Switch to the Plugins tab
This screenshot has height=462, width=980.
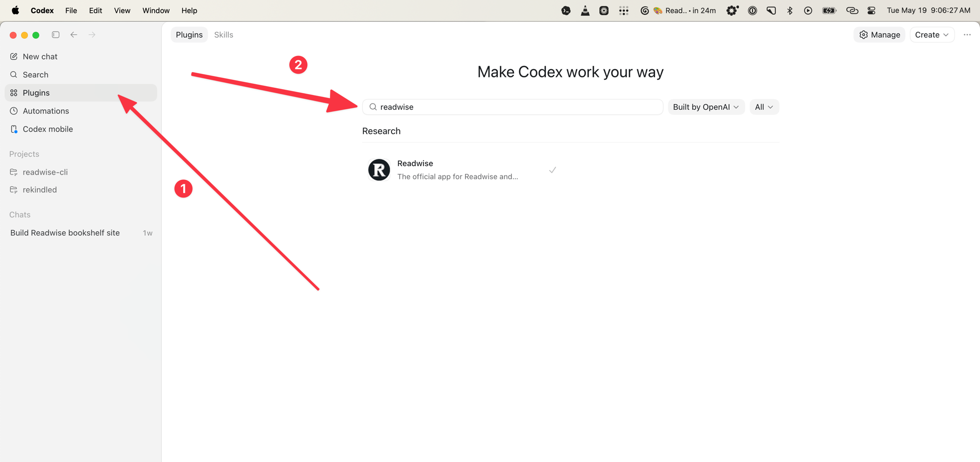pyautogui.click(x=189, y=35)
